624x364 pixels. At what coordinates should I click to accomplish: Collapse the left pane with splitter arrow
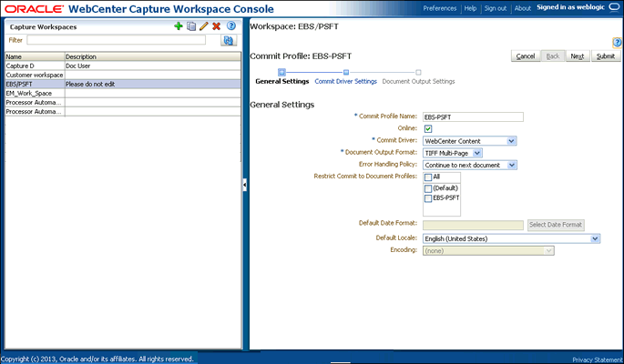coord(244,185)
